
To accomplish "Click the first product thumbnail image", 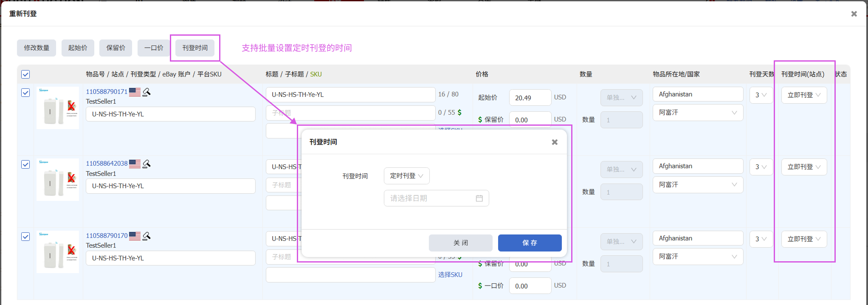I will click(58, 108).
